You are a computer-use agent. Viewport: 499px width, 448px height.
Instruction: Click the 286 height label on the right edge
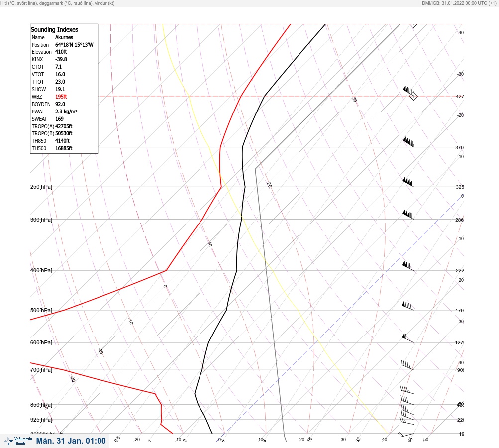[x=460, y=220]
